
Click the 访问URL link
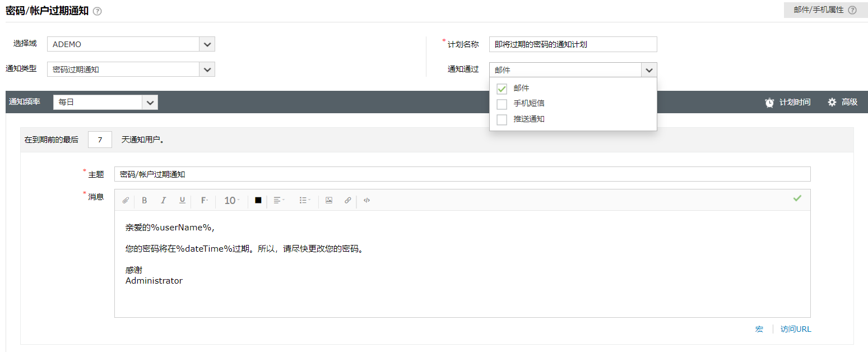pos(795,329)
